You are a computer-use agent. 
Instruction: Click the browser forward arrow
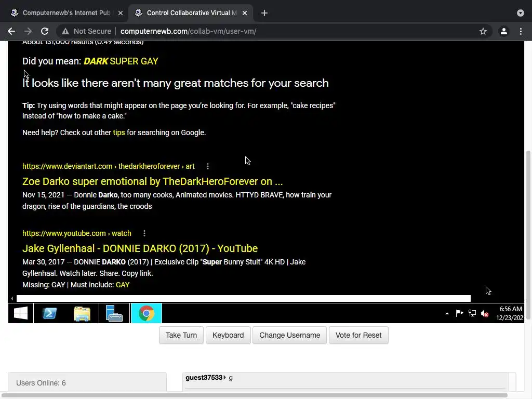28,31
